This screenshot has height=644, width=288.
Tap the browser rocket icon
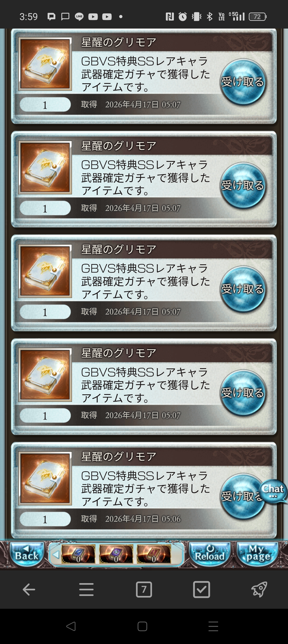click(259, 589)
